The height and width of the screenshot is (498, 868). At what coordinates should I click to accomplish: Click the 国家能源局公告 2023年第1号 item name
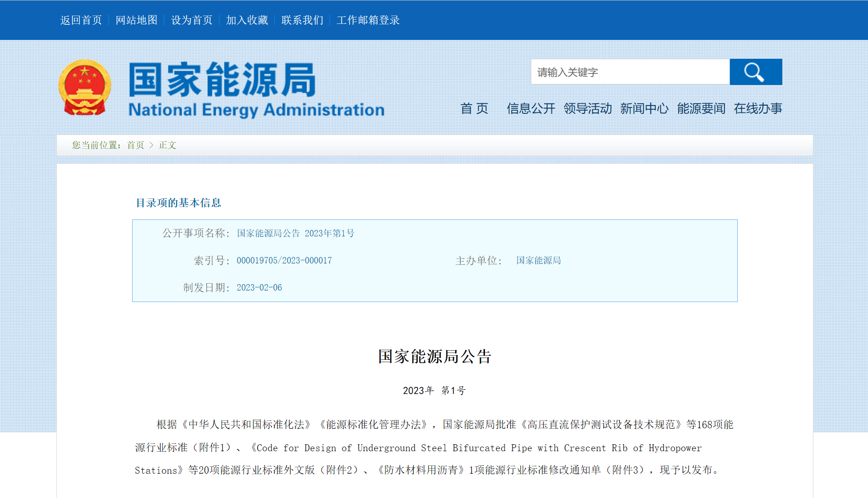pos(295,234)
